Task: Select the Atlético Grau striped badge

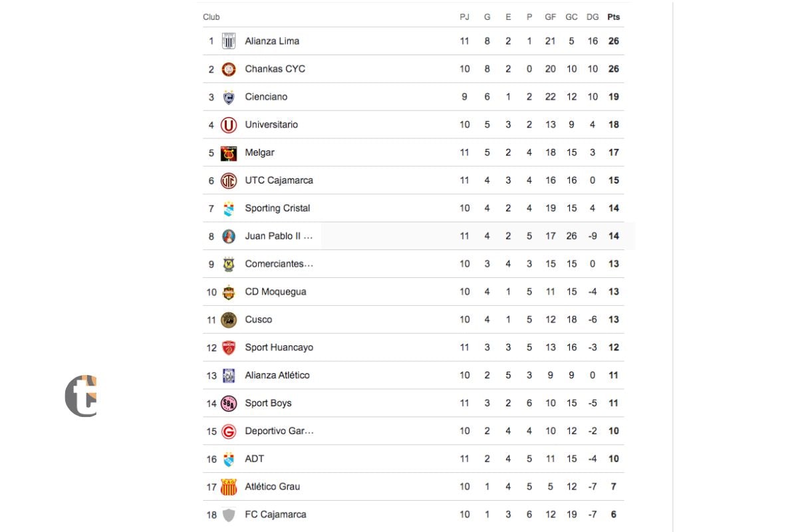Action: [x=228, y=486]
